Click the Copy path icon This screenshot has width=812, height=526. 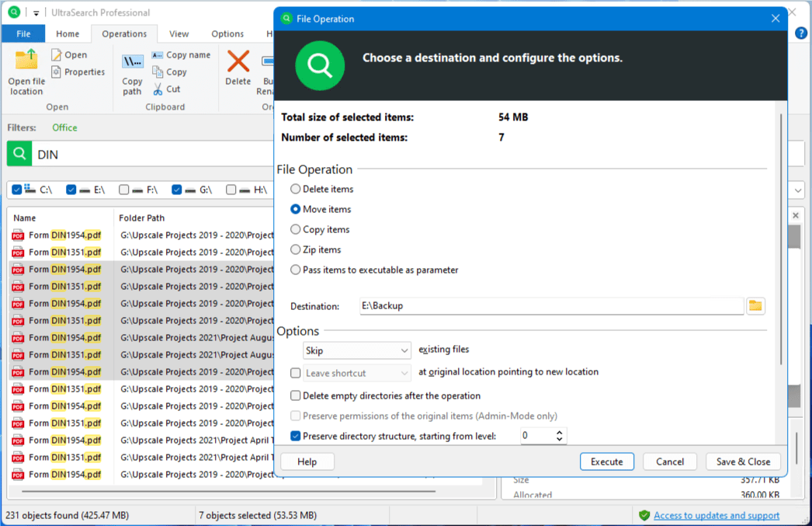tap(132, 61)
